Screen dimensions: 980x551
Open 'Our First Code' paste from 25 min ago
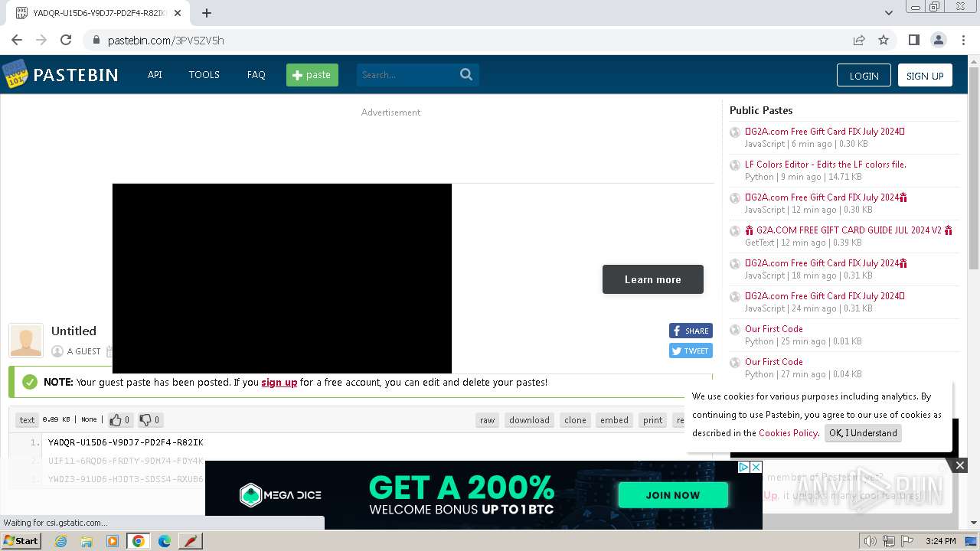(774, 328)
